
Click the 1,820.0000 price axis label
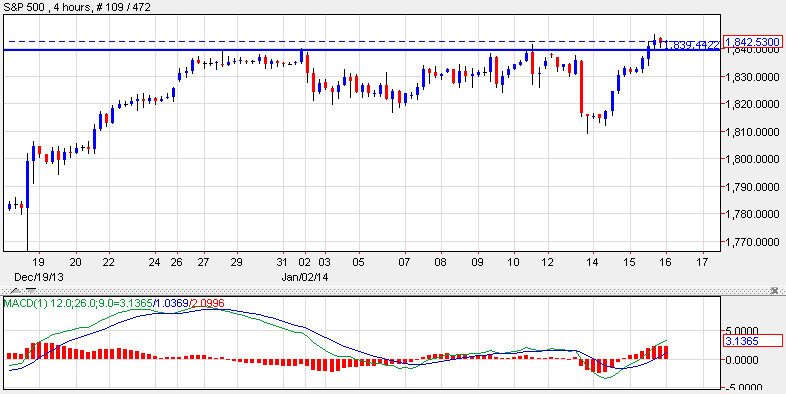click(x=753, y=104)
